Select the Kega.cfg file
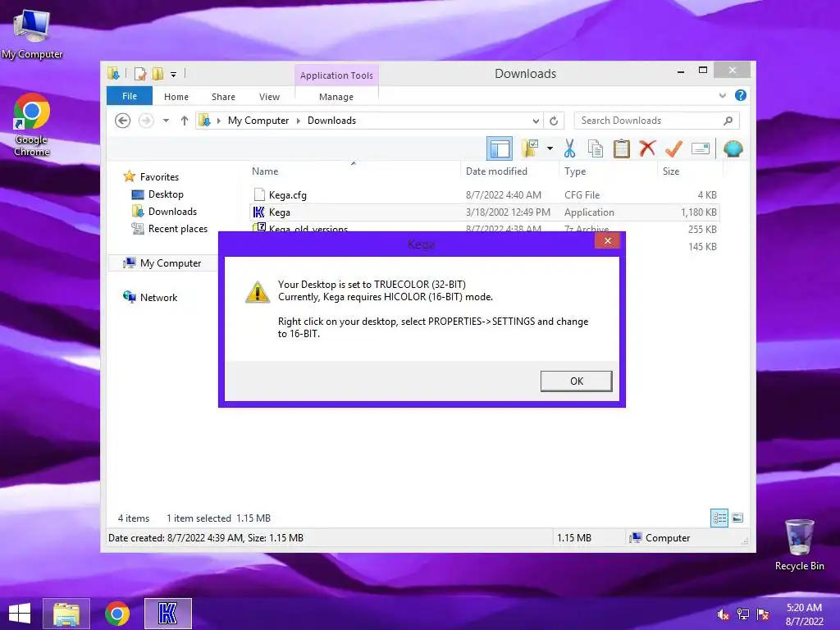The image size is (840, 630). (x=484, y=195)
